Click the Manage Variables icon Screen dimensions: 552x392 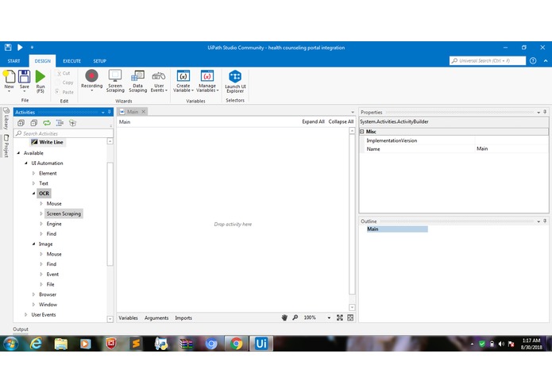pyautogui.click(x=207, y=76)
